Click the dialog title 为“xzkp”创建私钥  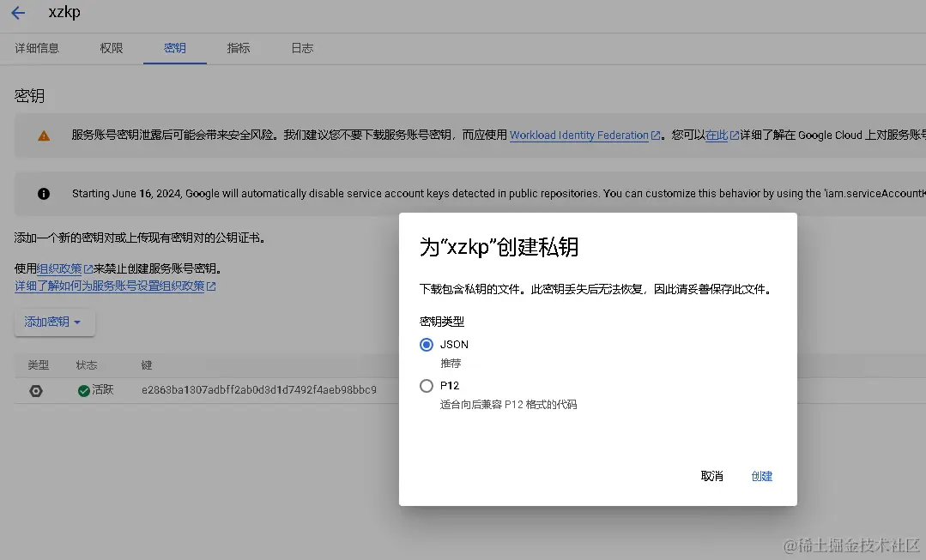pyautogui.click(x=499, y=247)
